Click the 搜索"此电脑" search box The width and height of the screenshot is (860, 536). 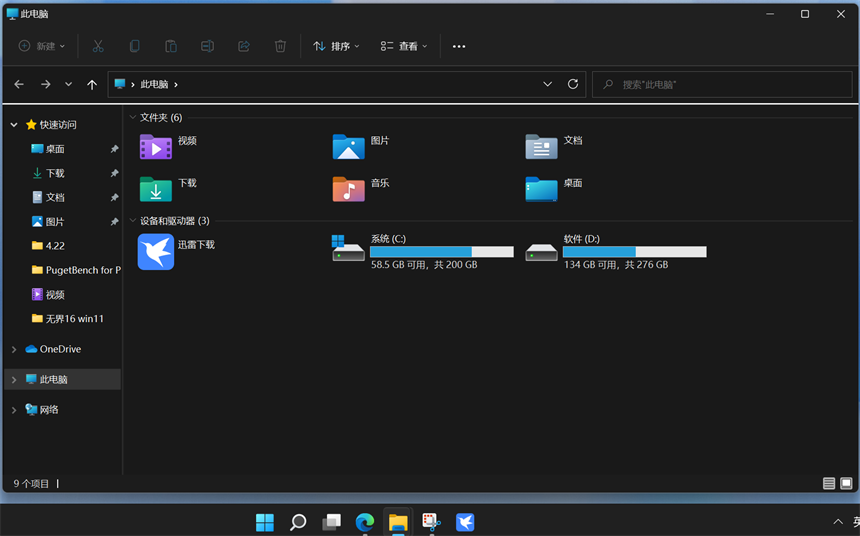(724, 85)
